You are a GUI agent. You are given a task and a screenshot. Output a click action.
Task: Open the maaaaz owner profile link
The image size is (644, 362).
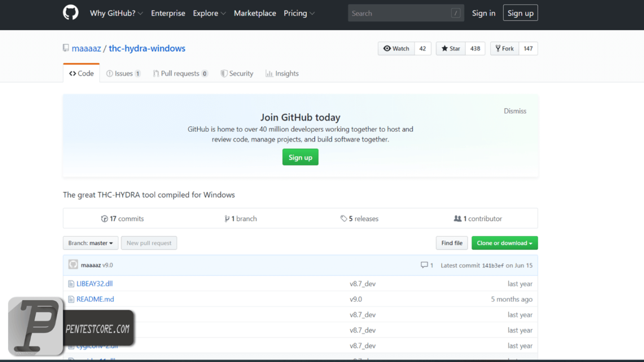click(87, 49)
